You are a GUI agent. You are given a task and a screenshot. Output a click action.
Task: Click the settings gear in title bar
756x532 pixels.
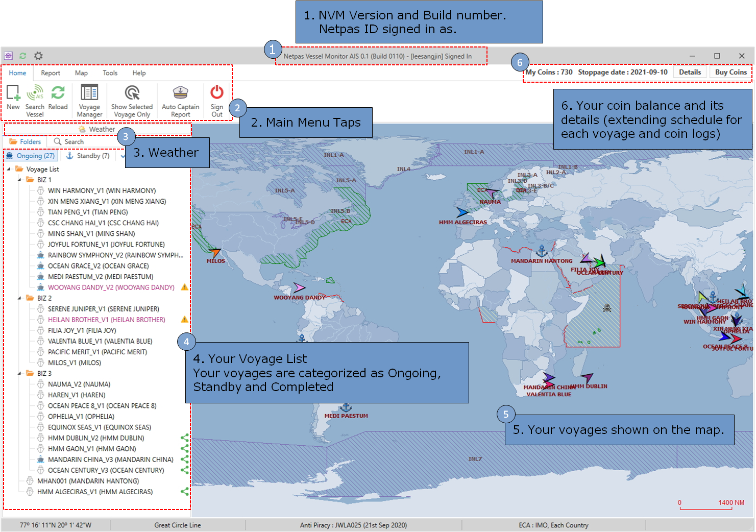pyautogui.click(x=38, y=56)
